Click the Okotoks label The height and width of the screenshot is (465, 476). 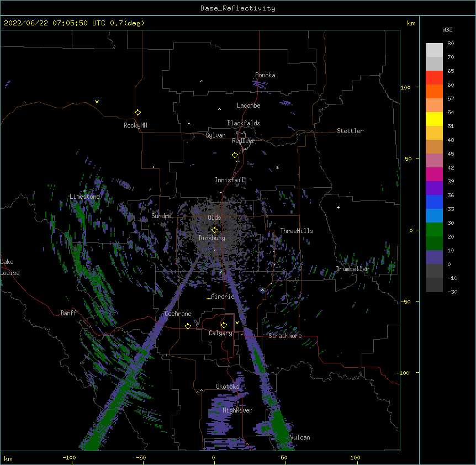(228, 387)
